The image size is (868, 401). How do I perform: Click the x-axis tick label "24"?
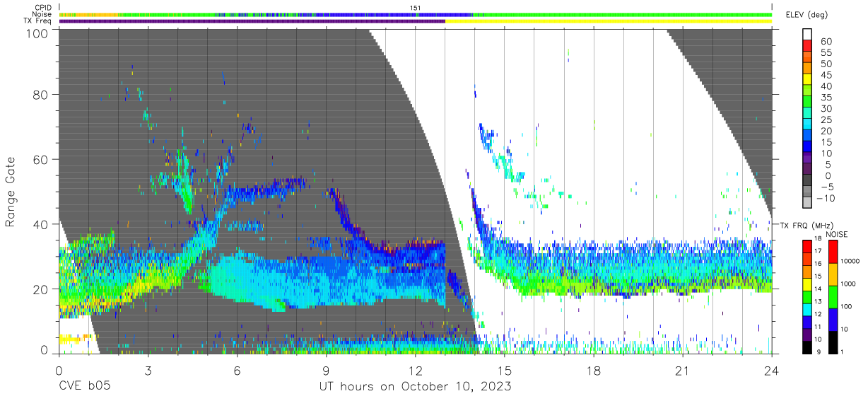click(x=772, y=371)
